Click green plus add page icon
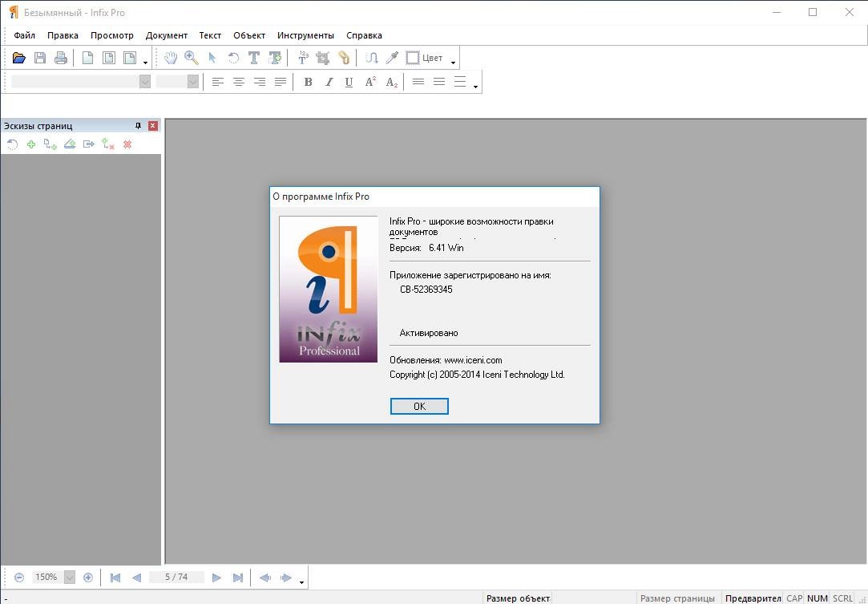This screenshot has height=604, width=868. tap(31, 144)
